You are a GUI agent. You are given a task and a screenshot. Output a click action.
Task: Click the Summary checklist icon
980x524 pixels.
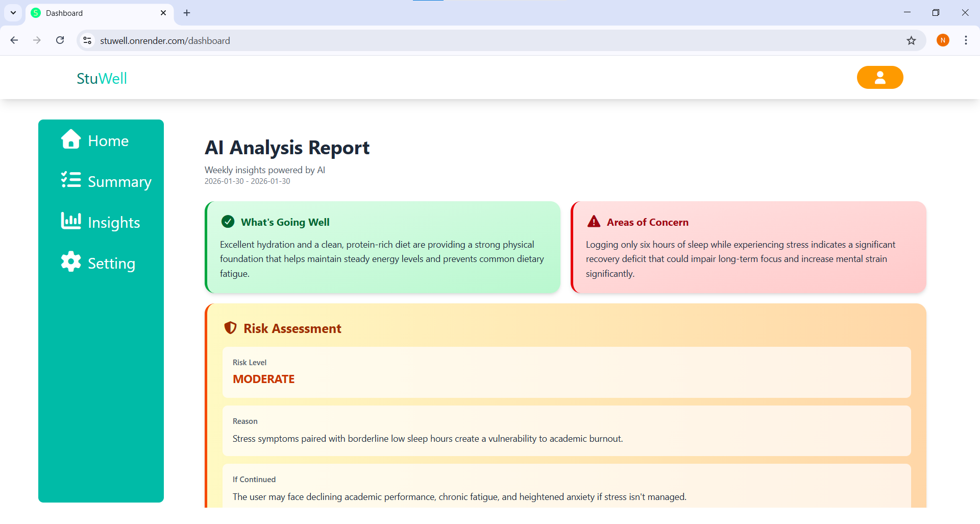coord(71,180)
